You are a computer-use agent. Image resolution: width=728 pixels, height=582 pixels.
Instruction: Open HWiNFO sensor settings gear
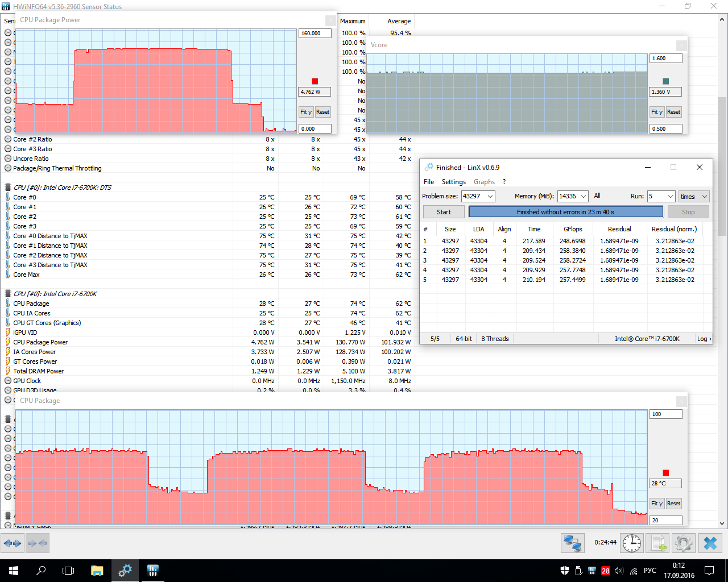pyautogui.click(x=684, y=543)
